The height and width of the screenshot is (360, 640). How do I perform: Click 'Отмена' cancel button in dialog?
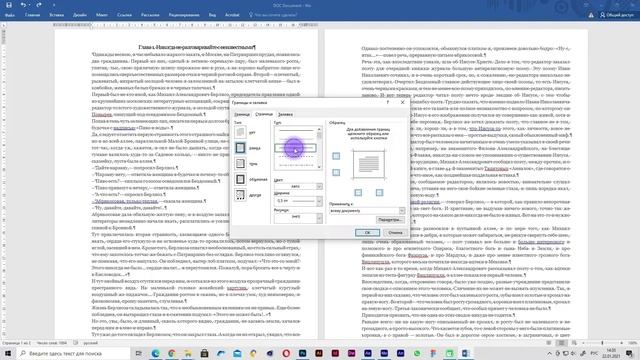395,233
